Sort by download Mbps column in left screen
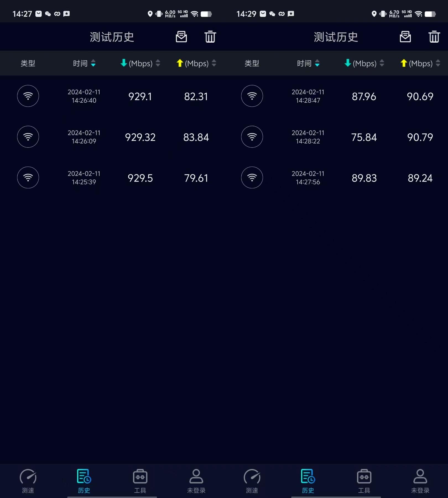 [x=140, y=63]
